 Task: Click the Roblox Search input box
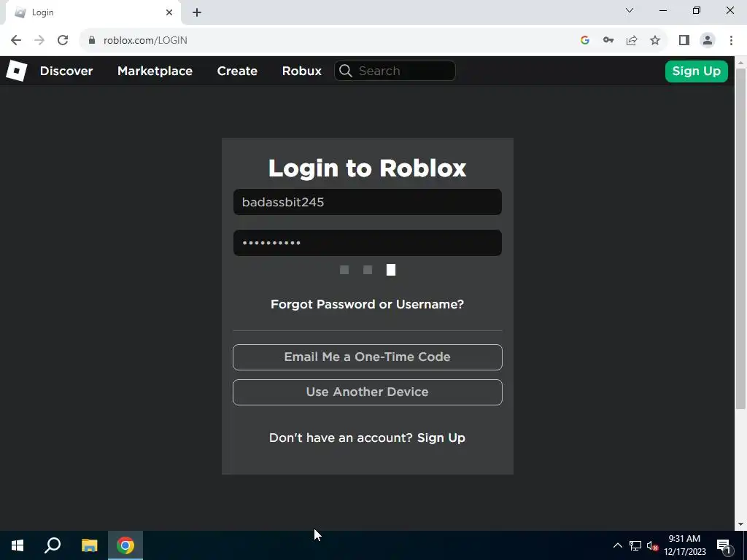395,71
